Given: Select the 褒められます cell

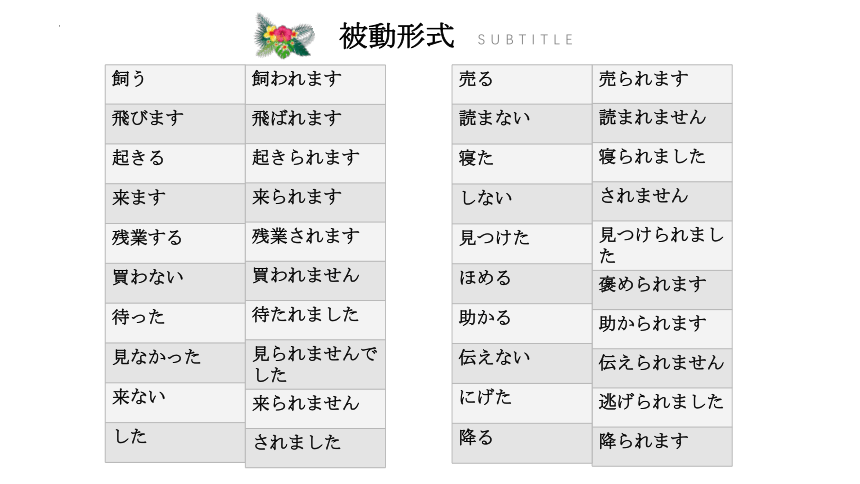Looking at the screenshot, I should 662,290.
